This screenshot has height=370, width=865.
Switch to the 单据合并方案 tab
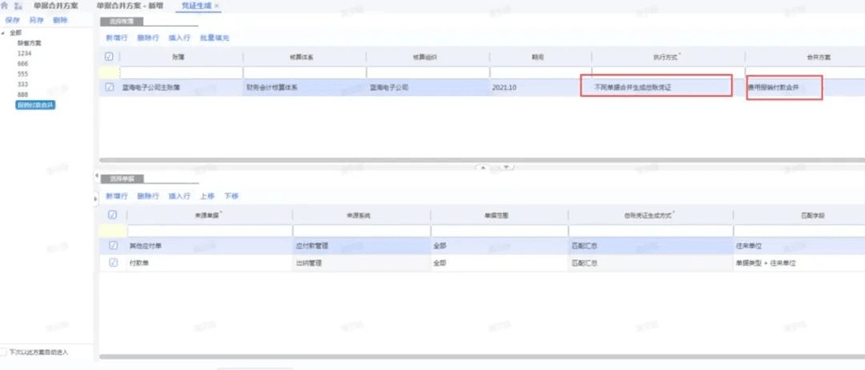[56, 6]
